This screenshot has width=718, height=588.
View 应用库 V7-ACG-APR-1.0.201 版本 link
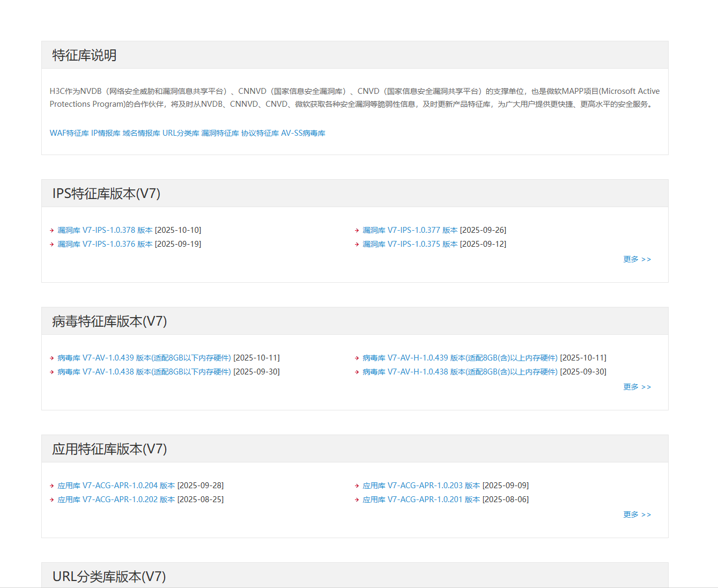click(x=421, y=499)
